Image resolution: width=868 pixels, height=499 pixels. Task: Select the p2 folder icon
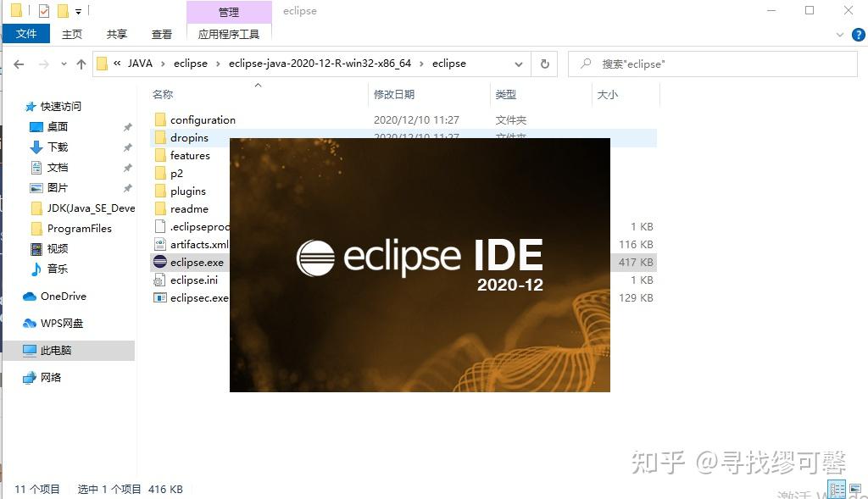(160, 173)
